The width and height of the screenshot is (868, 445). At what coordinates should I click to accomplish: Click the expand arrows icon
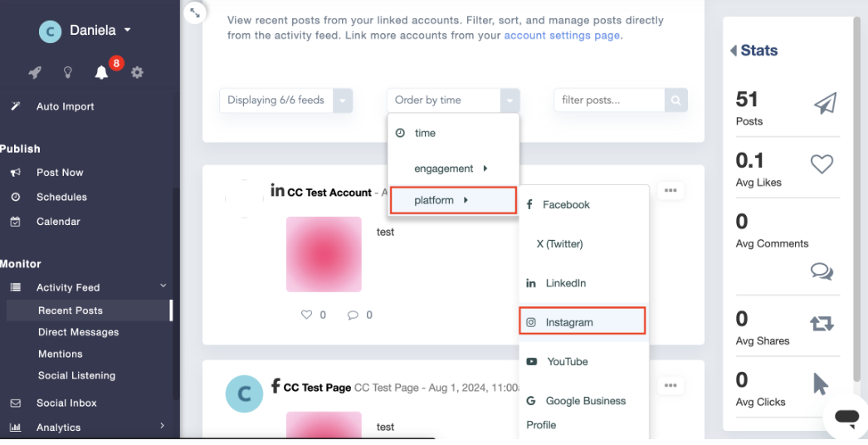click(194, 12)
